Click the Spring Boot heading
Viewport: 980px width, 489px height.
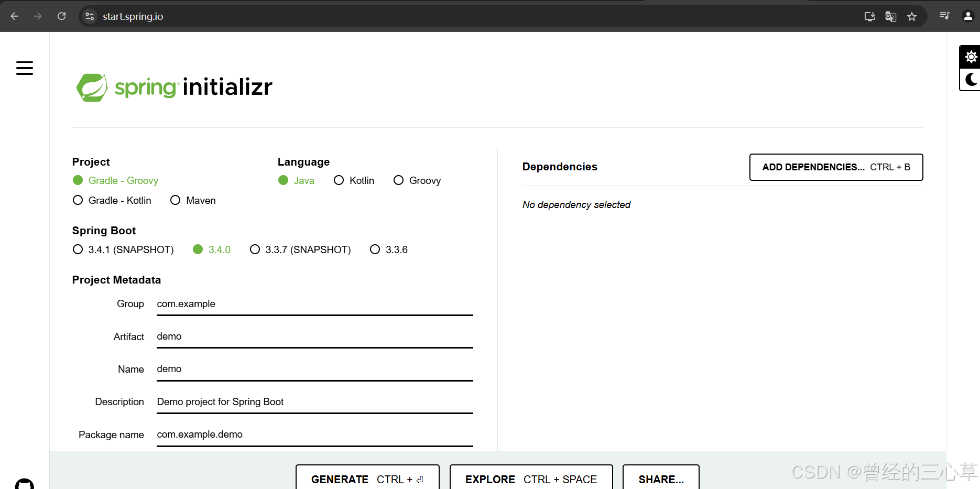point(104,231)
